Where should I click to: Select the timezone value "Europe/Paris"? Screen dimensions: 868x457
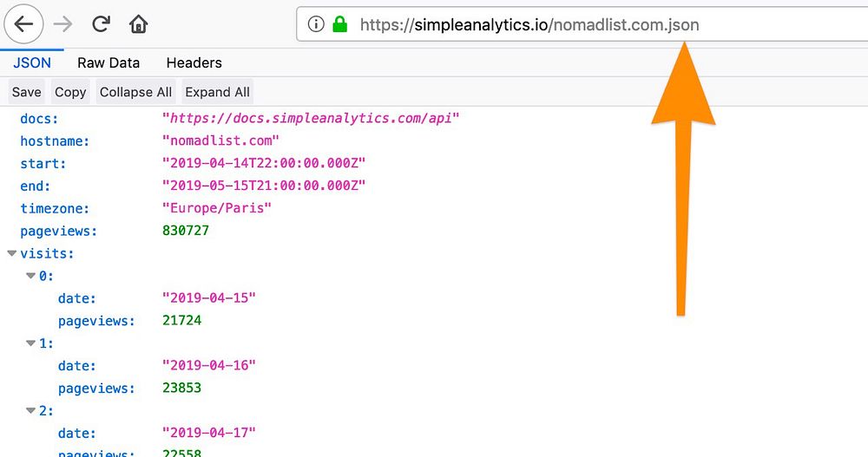pyautogui.click(x=216, y=208)
